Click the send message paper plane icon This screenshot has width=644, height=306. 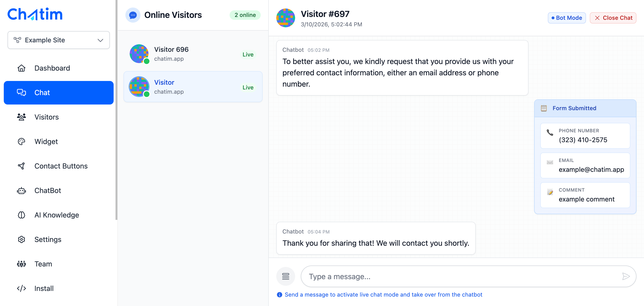[626, 276]
